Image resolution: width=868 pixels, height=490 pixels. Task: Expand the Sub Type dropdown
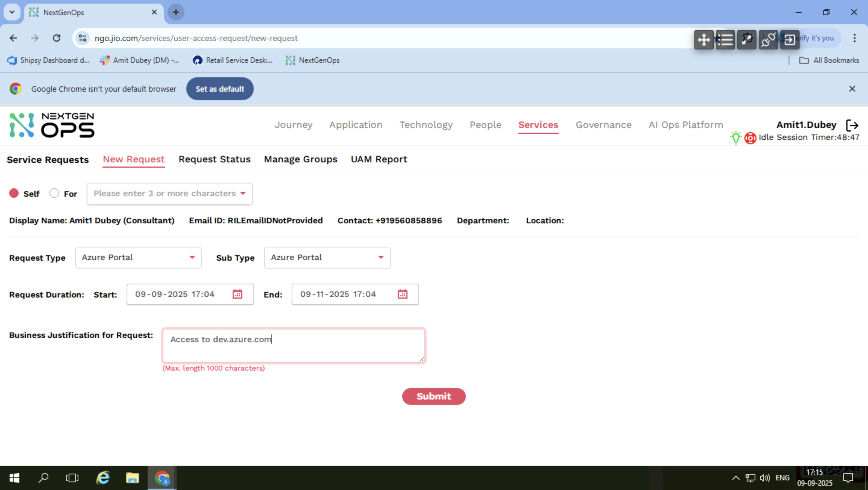(327, 258)
